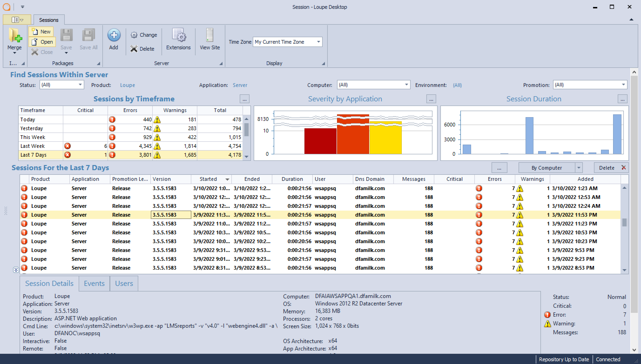Viewport: 641px width, 364px height.
Task: Open the Time Zone dropdown
Action: point(318,42)
